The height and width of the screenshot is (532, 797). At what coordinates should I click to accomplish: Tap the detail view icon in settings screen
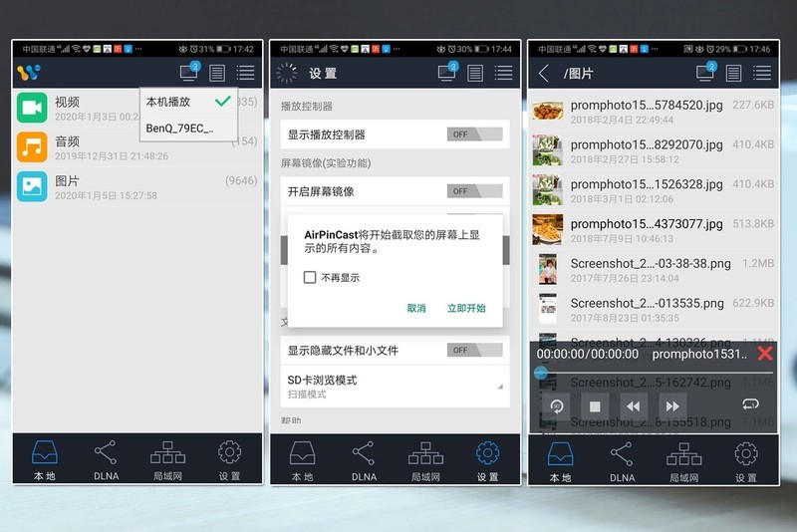(475, 73)
